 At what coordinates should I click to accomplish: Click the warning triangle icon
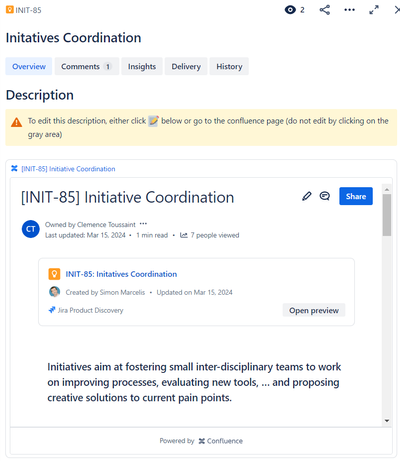click(x=16, y=122)
